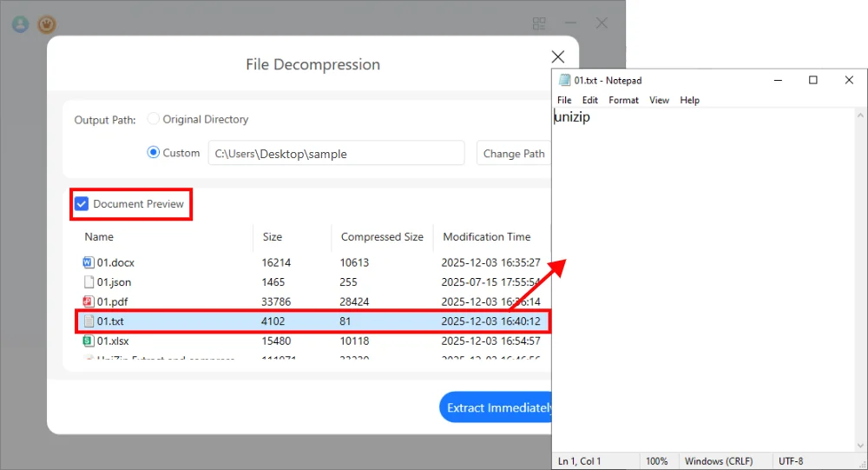Click the 01.txt text file icon
Image resolution: width=868 pixels, height=470 pixels.
point(88,321)
